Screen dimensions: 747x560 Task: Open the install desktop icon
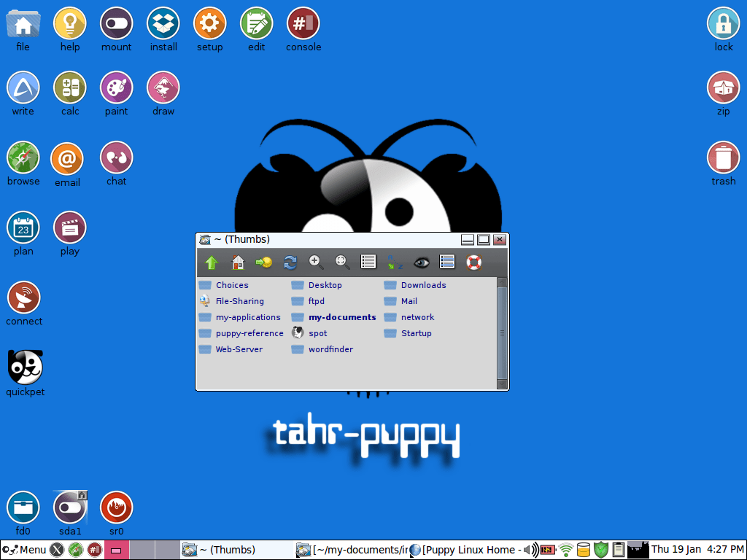coord(163,29)
